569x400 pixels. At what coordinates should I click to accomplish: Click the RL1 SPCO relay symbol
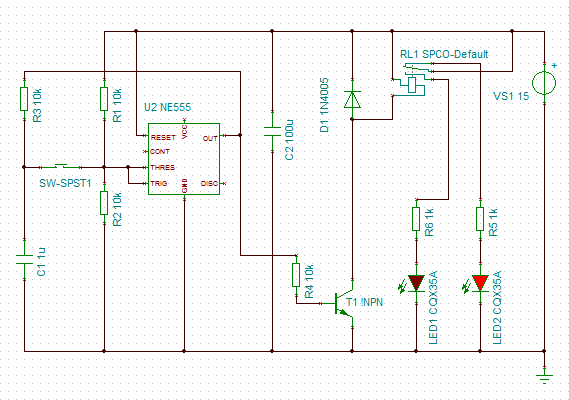(x=414, y=80)
